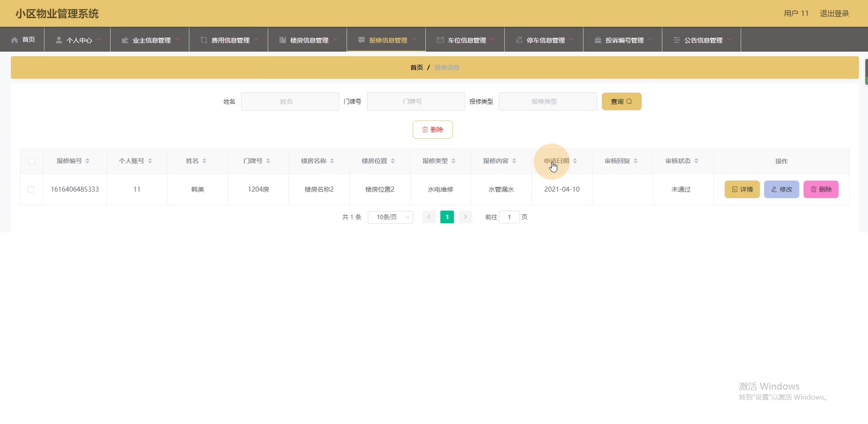Sort by 审核回复 column sort arrows

tap(636, 161)
